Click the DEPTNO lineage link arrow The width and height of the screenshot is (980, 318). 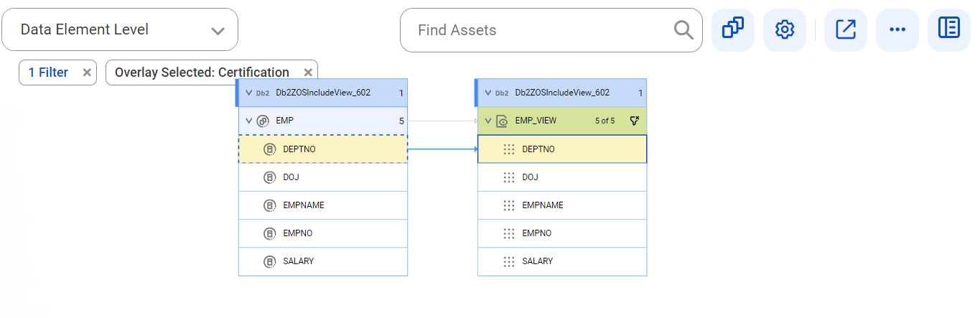[x=442, y=149]
